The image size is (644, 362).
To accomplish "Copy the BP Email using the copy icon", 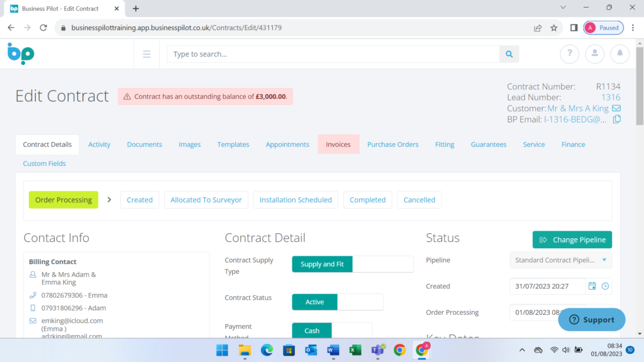I will [617, 119].
